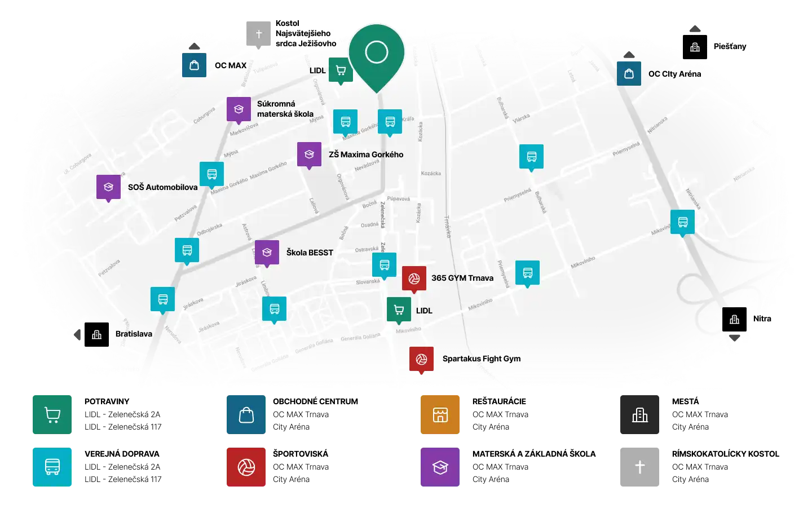Select the red ŠPORTOVISKÁ ball legend icon

[246, 467]
